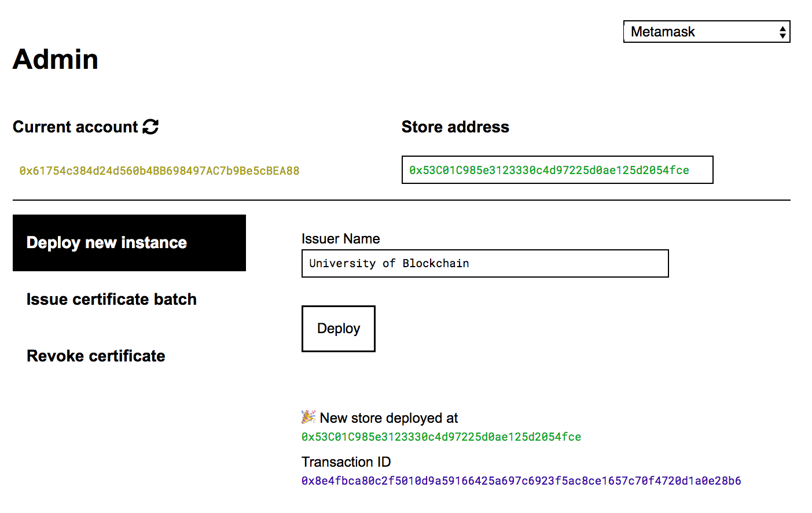This screenshot has height=513, width=812.
Task: Click the up-down arrows on Metamask selector
Action: pos(782,32)
